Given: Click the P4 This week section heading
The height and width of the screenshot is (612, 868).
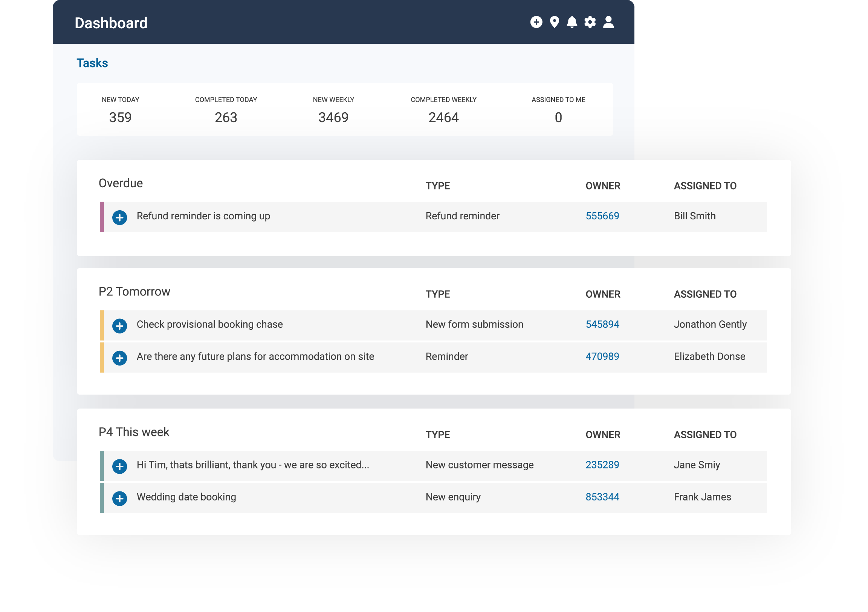Looking at the screenshot, I should (134, 432).
